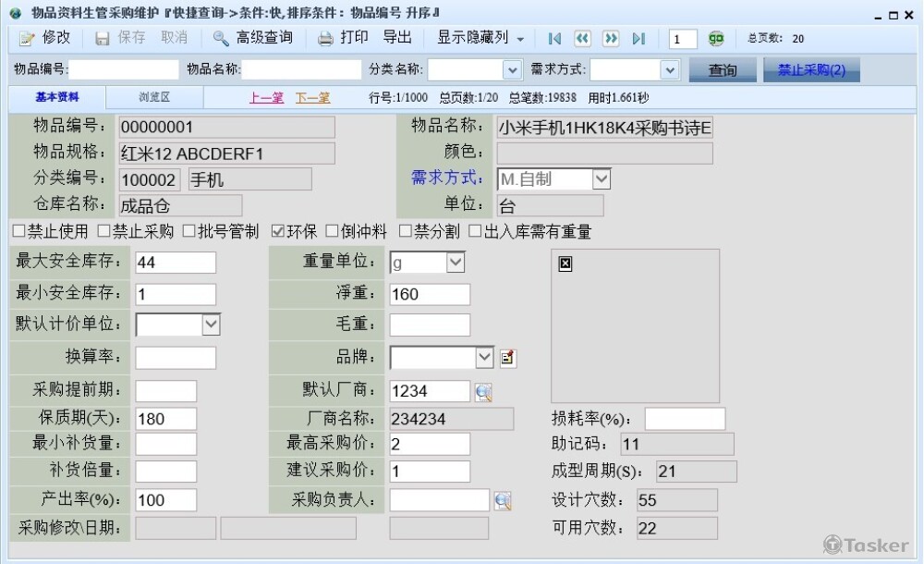Open supplier lookup next to 默认厂商

coord(483,392)
